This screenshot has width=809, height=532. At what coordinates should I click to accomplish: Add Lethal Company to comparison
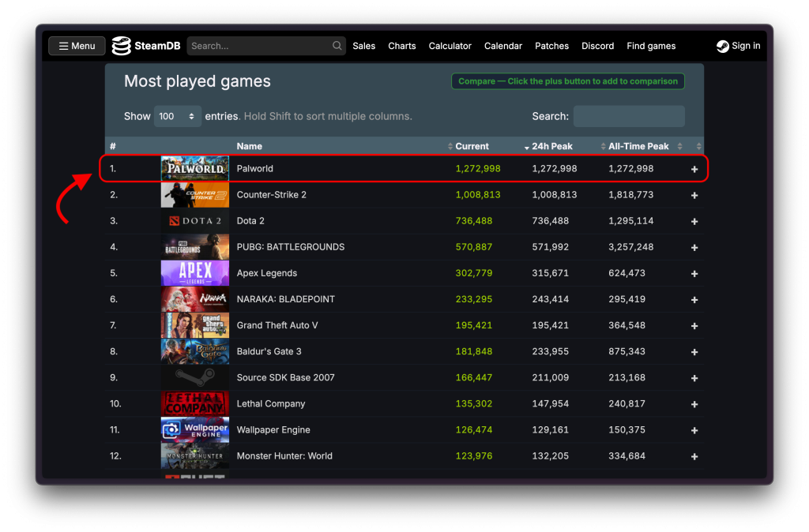click(694, 404)
